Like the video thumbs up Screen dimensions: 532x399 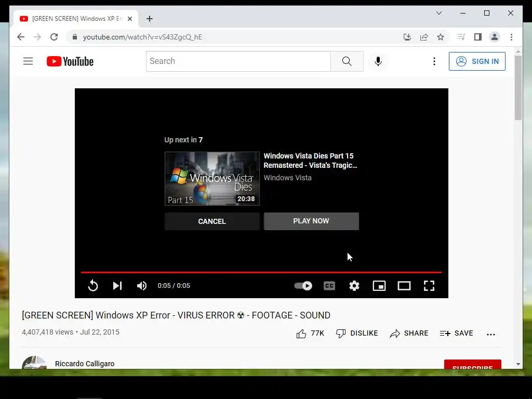[x=310, y=334]
